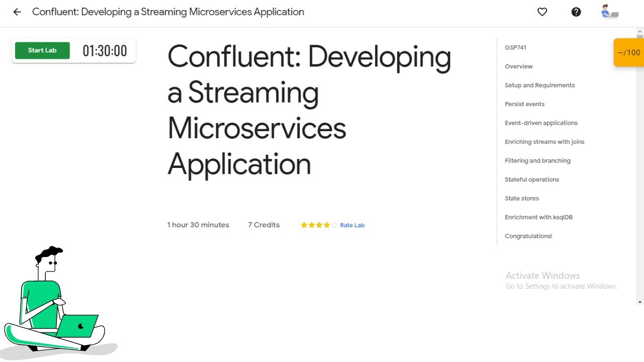Viewport: 644px width, 362px height.
Task: Click the green Start Lab button
Action: pyautogui.click(x=42, y=50)
